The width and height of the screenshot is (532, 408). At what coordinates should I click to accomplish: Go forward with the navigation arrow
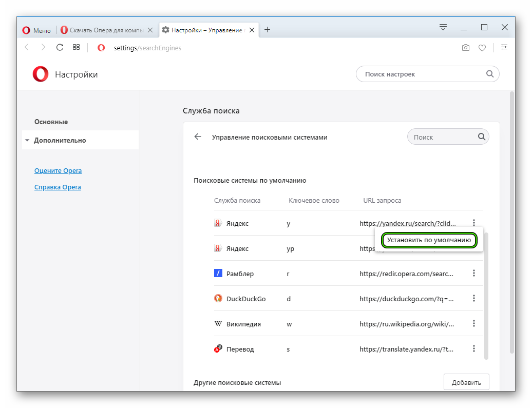click(x=43, y=47)
